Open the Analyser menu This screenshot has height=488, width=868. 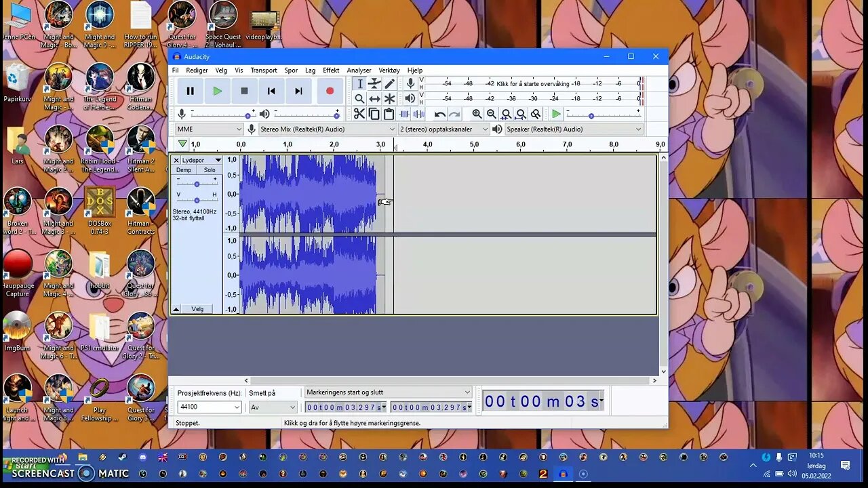(x=359, y=70)
